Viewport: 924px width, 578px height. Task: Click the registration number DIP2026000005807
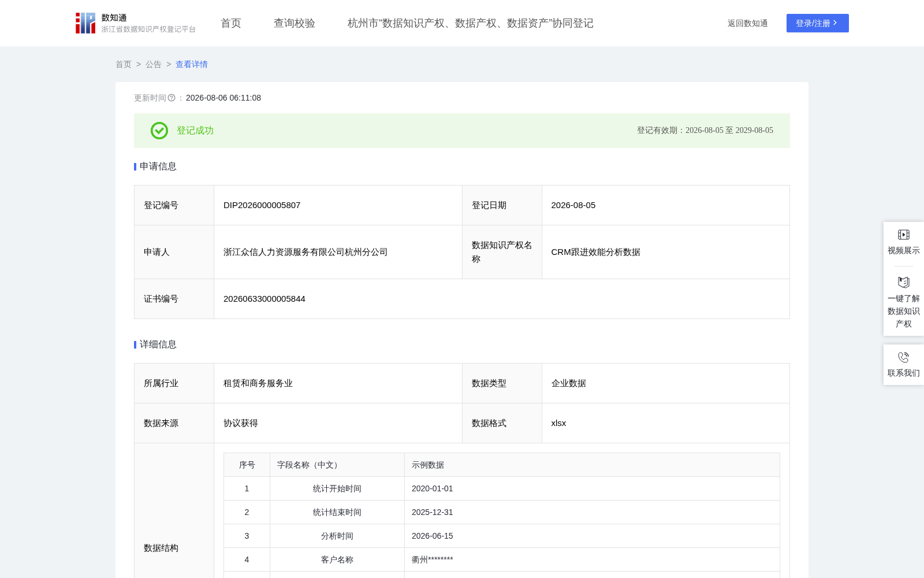click(262, 205)
